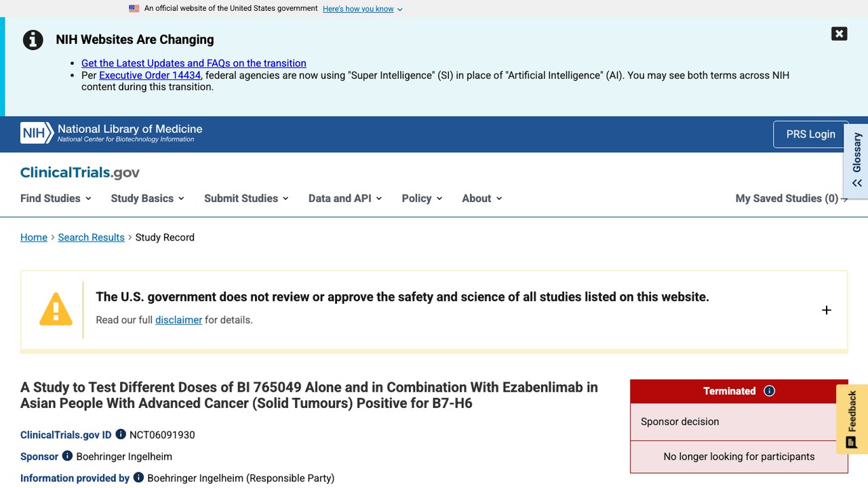This screenshot has height=488, width=868.
Task: Open the ClinicalTrials.gov home logo
Action: click(80, 172)
